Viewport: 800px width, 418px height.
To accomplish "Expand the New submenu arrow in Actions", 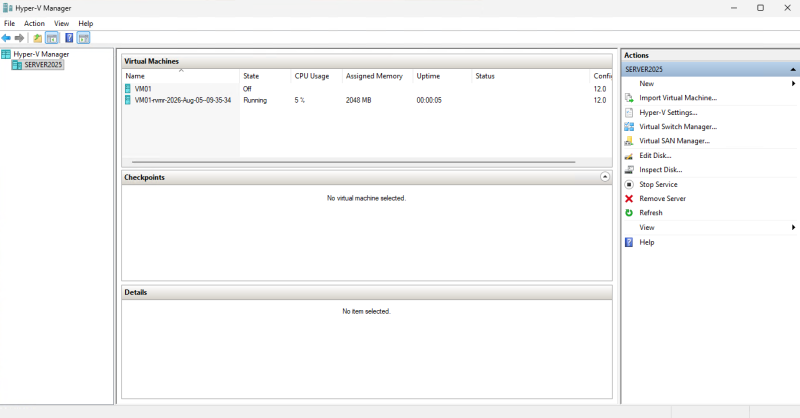I will point(793,84).
